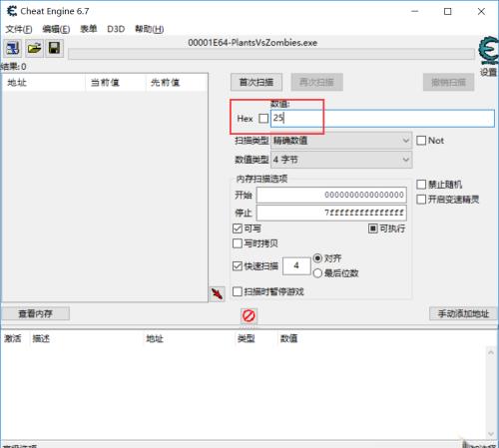Enable the Not checkbox
This screenshot has height=448, width=499.
coord(421,141)
